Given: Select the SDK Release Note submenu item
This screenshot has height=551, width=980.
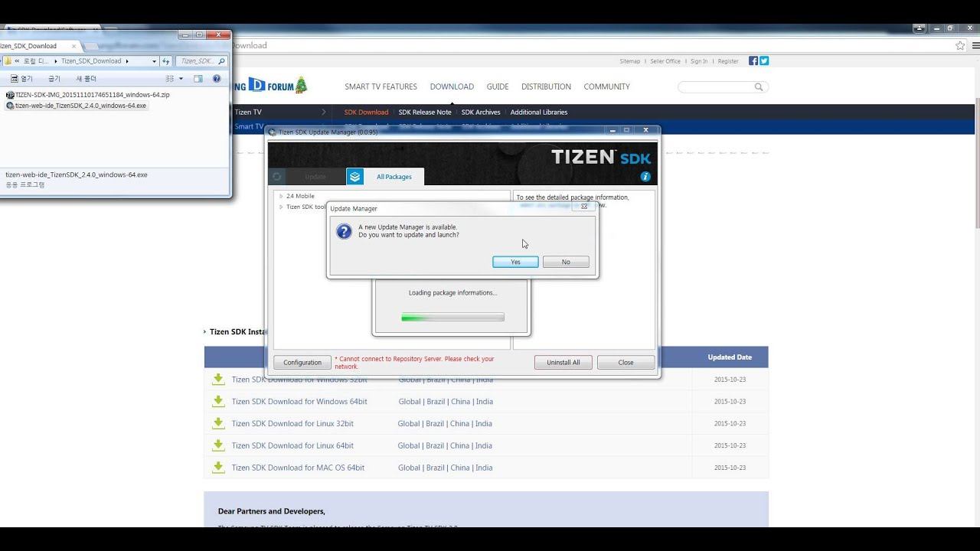Looking at the screenshot, I should (425, 112).
